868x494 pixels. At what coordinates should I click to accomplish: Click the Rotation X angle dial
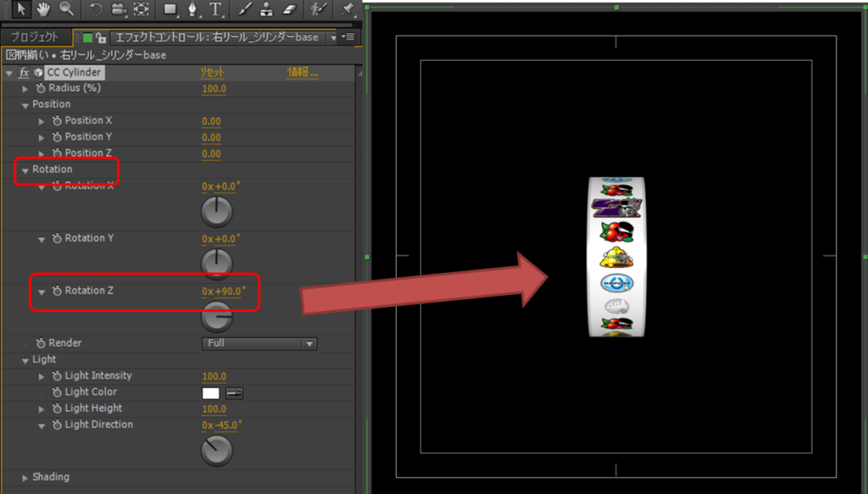pos(216,213)
